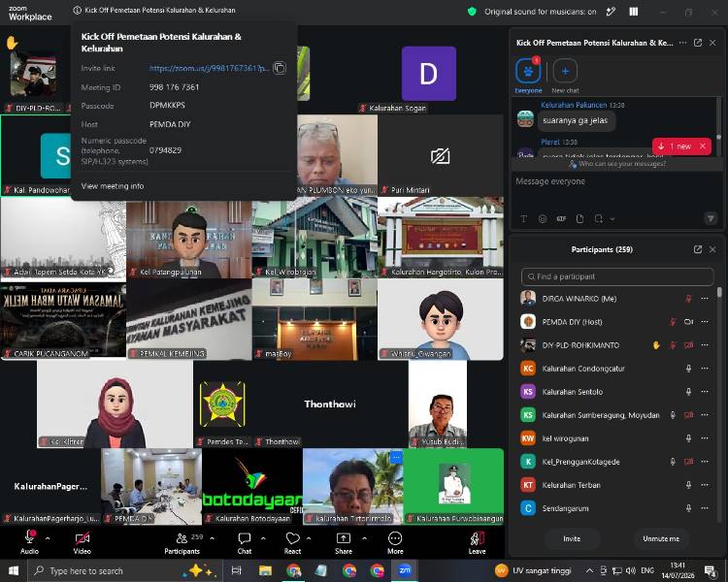Open the More options menu
This screenshot has height=582, width=728.
(x=395, y=542)
